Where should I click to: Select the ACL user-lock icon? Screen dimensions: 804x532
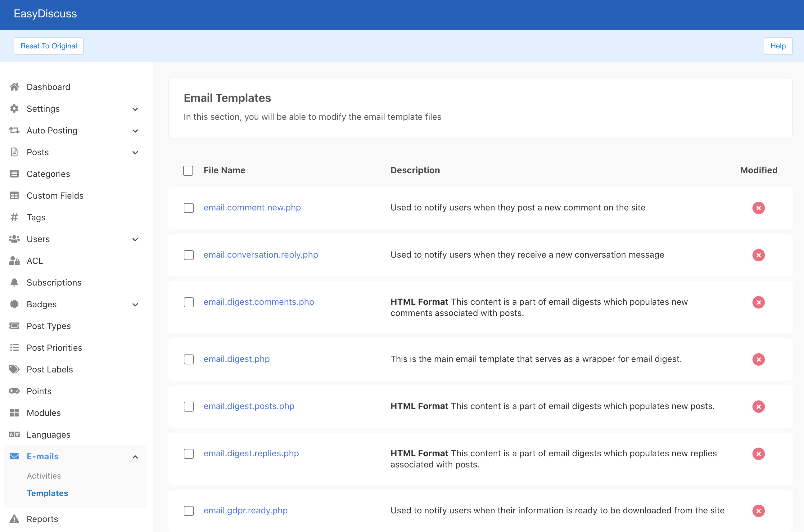coord(14,261)
